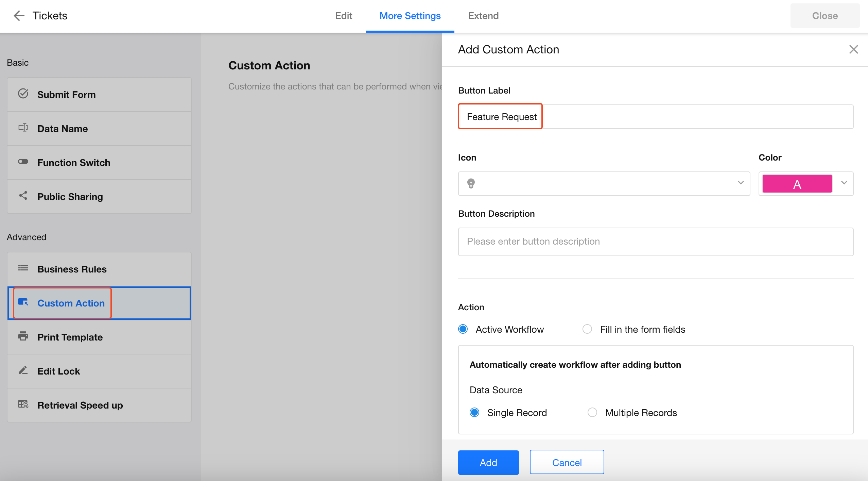
Task: Click the Data Name icon
Action: 23,128
